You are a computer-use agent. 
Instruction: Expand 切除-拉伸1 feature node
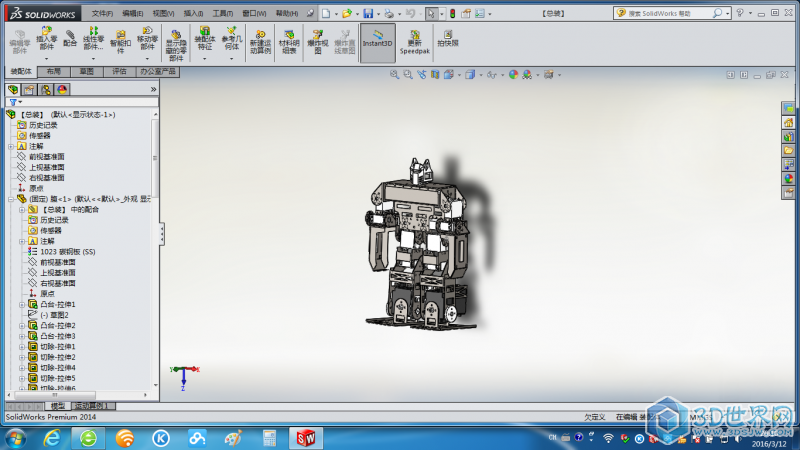(x=22, y=347)
